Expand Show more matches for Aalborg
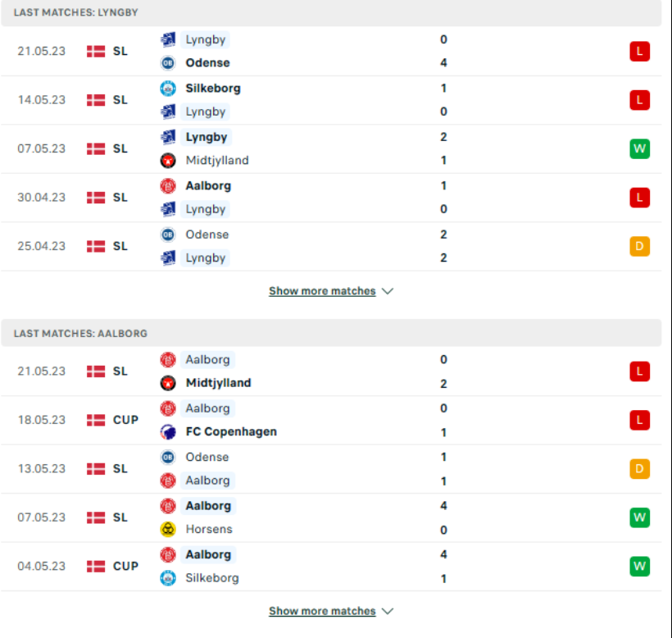The height and width of the screenshot is (638, 672). tap(322, 611)
